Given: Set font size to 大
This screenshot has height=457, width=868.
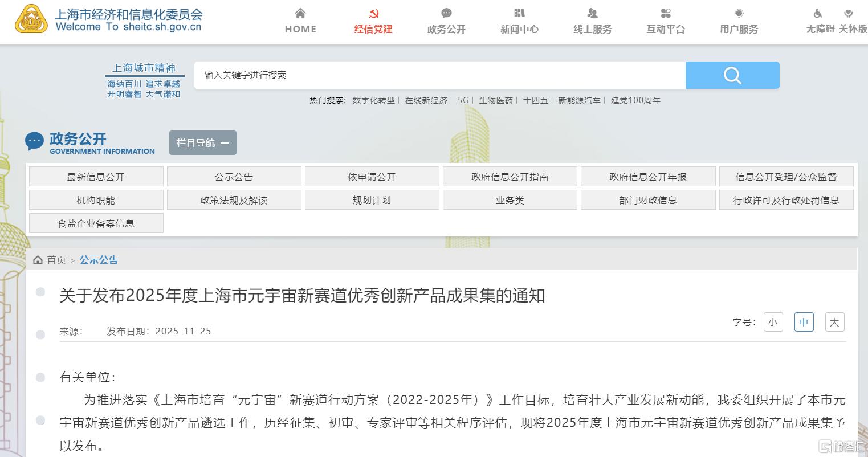Looking at the screenshot, I should pyautogui.click(x=834, y=323).
